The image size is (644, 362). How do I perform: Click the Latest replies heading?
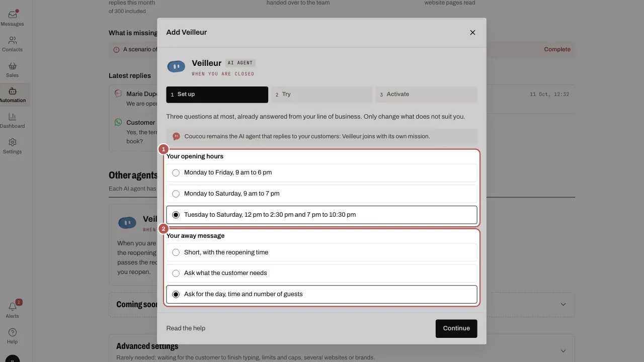pos(130,75)
